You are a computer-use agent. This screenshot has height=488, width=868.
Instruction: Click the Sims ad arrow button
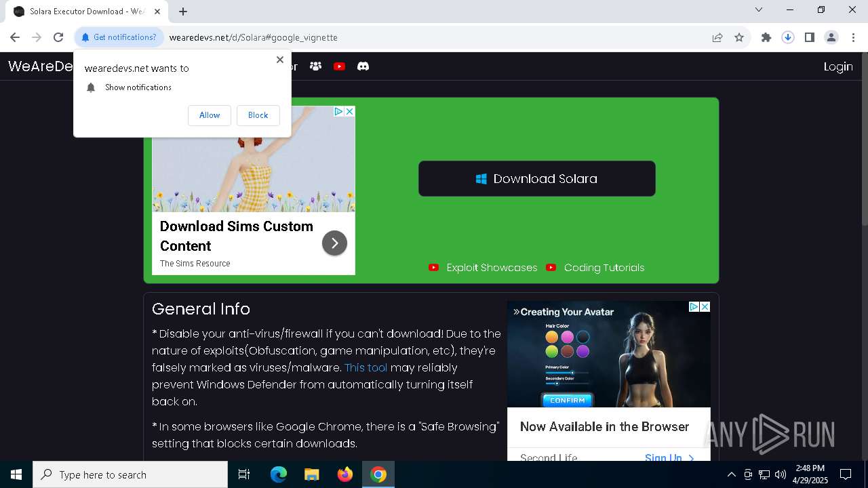point(334,243)
